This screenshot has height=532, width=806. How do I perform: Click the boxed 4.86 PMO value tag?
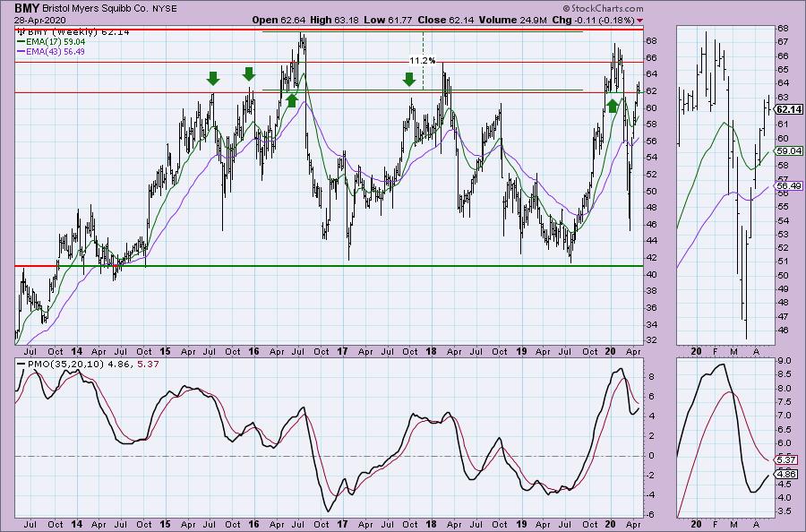(x=787, y=475)
